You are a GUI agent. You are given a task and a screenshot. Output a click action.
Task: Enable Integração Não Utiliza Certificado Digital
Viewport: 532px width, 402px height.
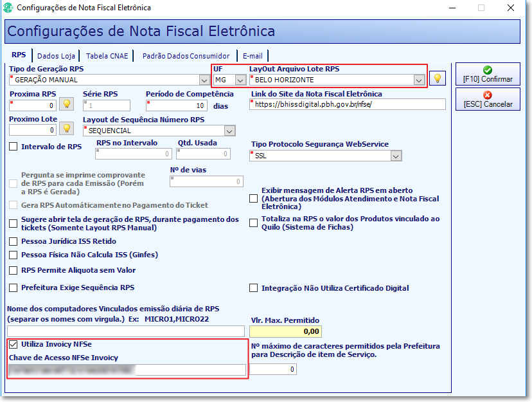[x=253, y=288]
